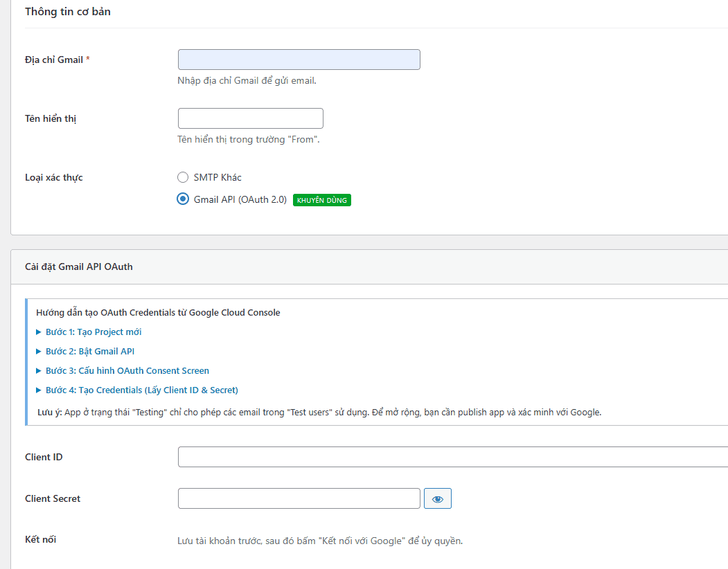The image size is (728, 569).
Task: Click the Cài đặt Gmail API OAuth header
Action: point(79,267)
